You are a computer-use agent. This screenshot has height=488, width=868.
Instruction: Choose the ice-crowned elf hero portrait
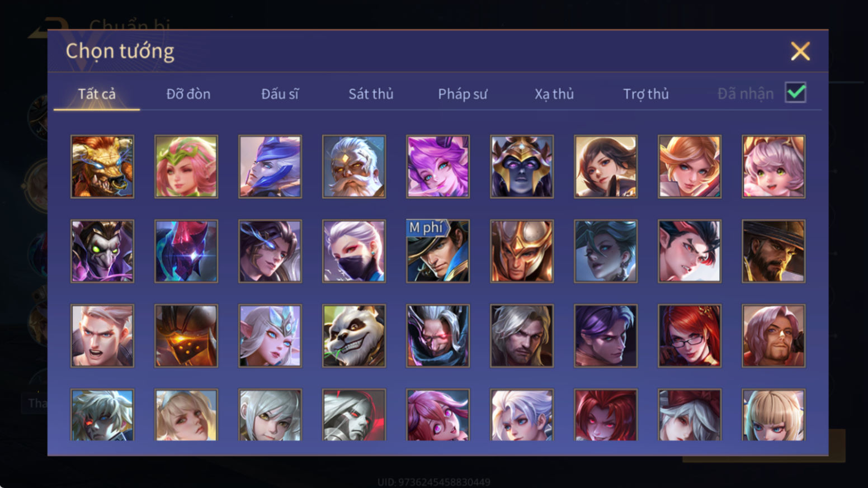[270, 335]
